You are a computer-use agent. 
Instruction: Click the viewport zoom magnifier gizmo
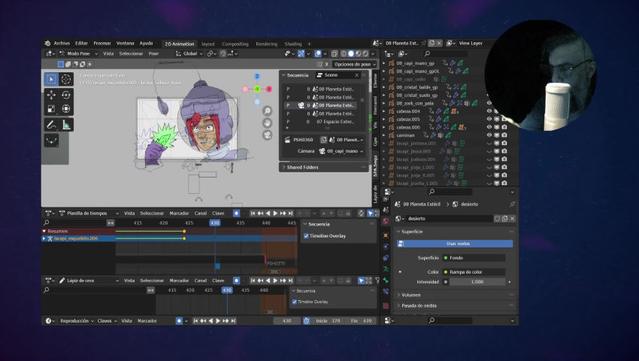[267, 110]
